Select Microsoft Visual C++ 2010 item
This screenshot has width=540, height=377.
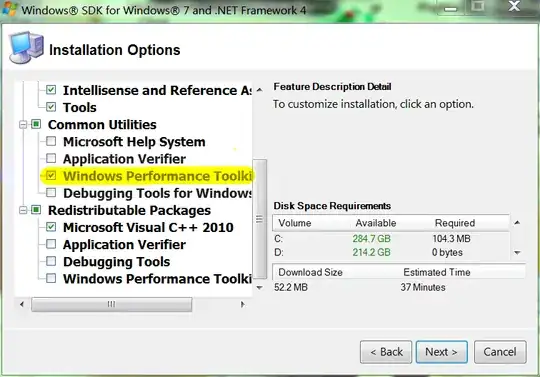pos(148,228)
